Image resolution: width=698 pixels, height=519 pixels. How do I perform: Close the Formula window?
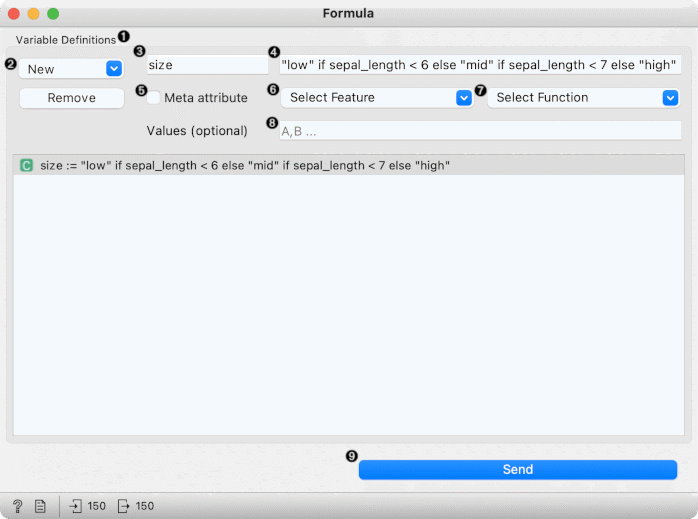[x=13, y=14]
